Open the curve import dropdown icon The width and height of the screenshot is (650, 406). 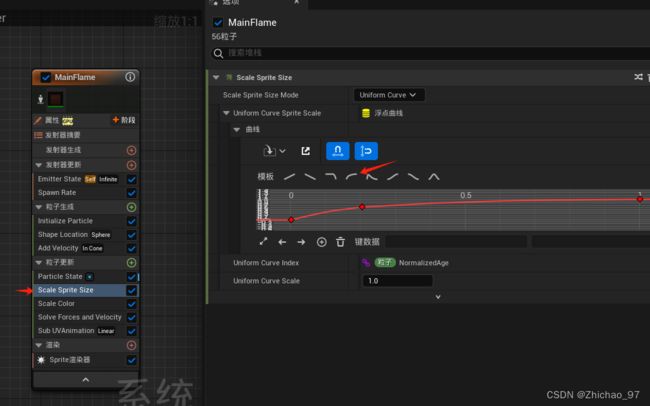tap(274, 151)
